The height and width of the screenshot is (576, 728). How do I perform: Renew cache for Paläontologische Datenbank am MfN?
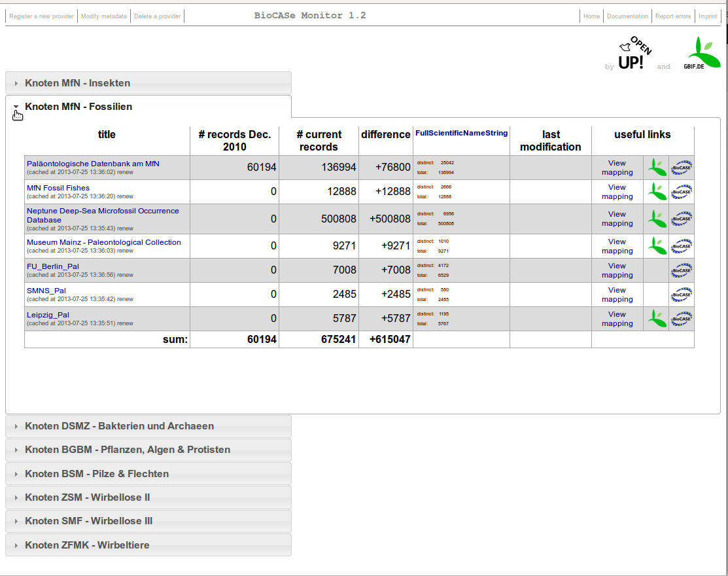(125, 172)
